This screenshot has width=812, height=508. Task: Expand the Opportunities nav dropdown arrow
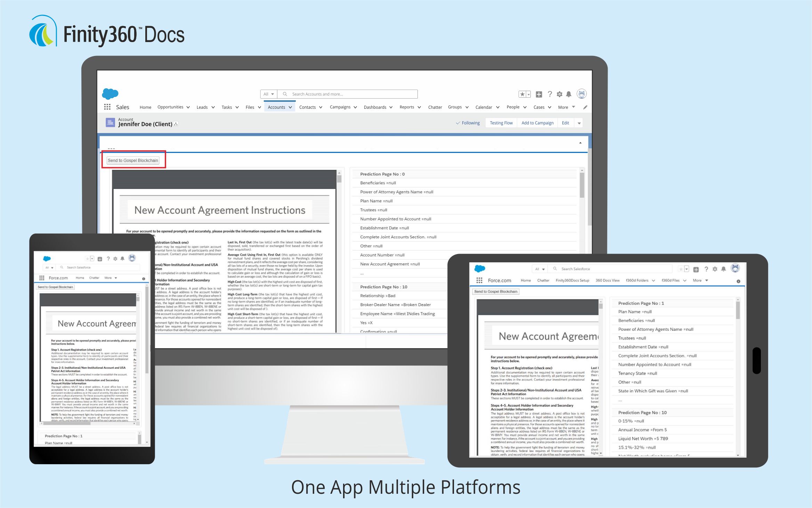[x=188, y=107]
